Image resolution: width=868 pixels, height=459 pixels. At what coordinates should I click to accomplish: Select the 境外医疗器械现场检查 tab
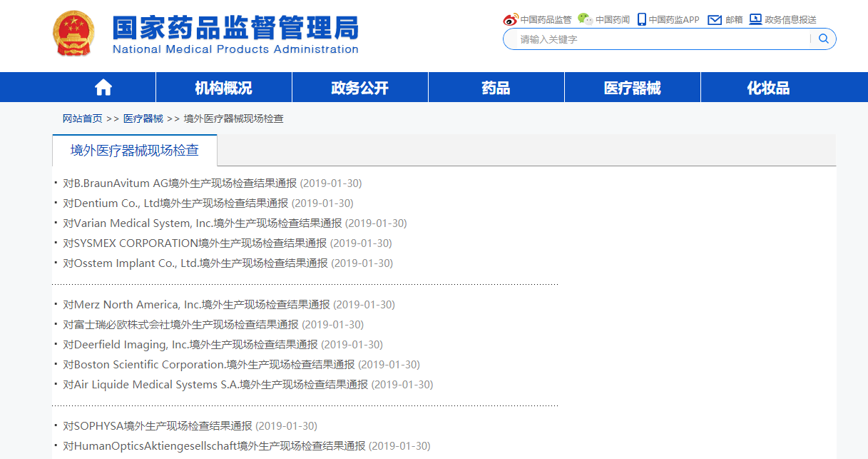[134, 151]
